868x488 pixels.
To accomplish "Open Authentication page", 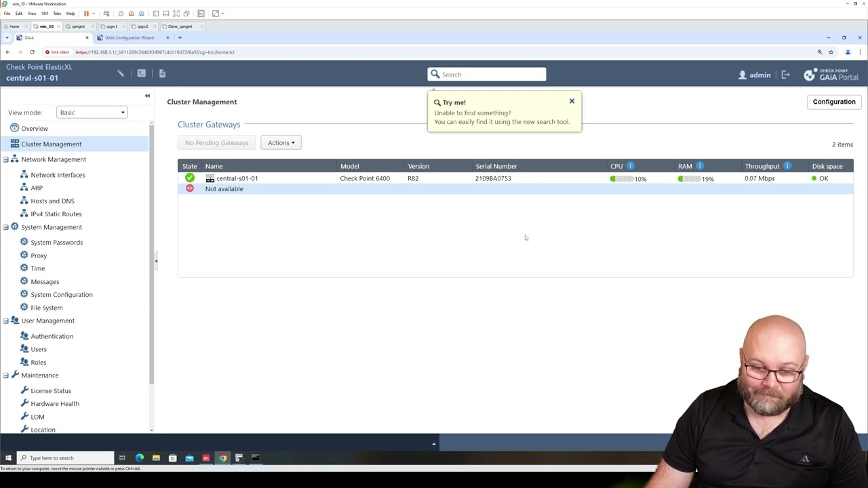I will (x=52, y=336).
